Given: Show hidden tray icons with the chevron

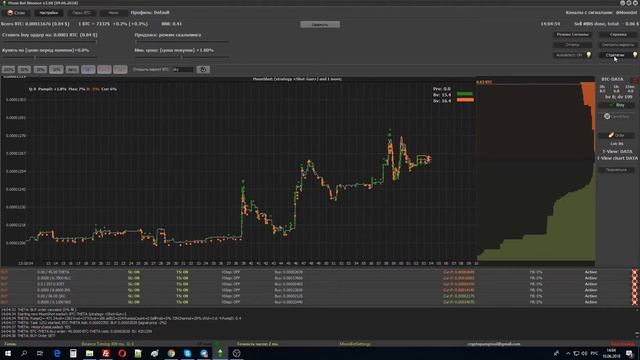Looking at the screenshot, I should click(568, 353).
